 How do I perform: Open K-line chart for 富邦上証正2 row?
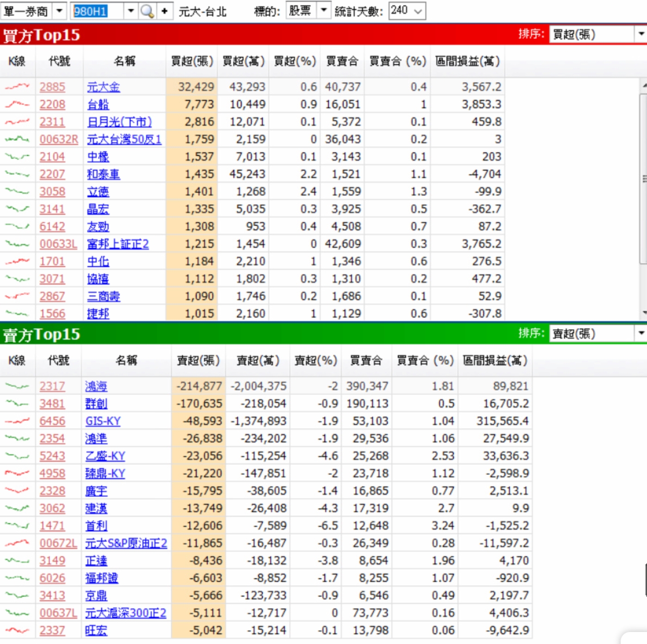coord(17,244)
